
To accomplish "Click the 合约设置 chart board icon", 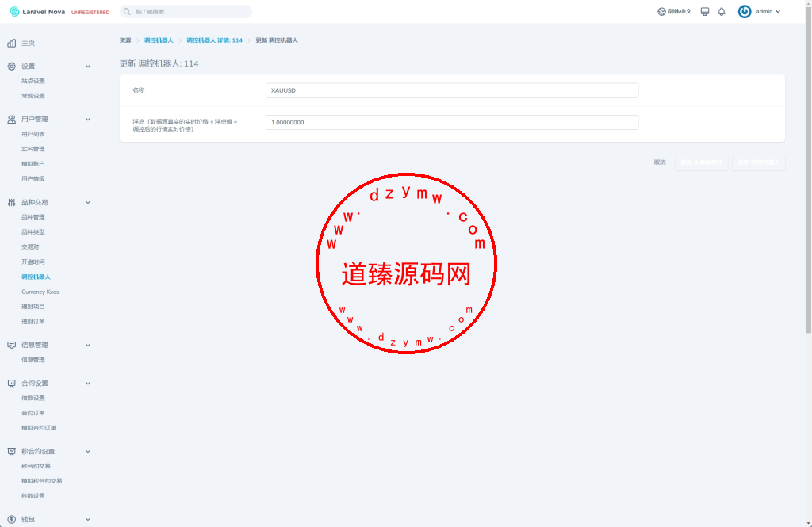I will coord(11,383).
